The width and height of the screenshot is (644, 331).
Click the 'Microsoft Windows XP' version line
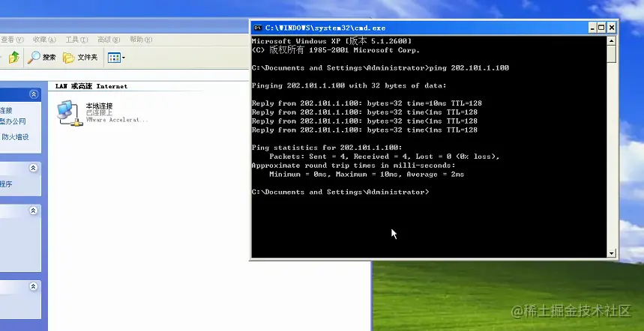pyautogui.click(x=331, y=41)
